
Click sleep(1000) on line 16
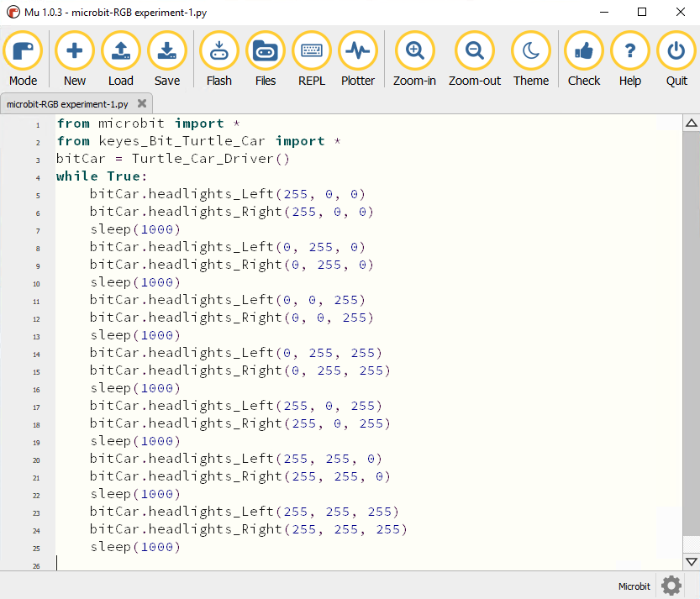click(135, 388)
